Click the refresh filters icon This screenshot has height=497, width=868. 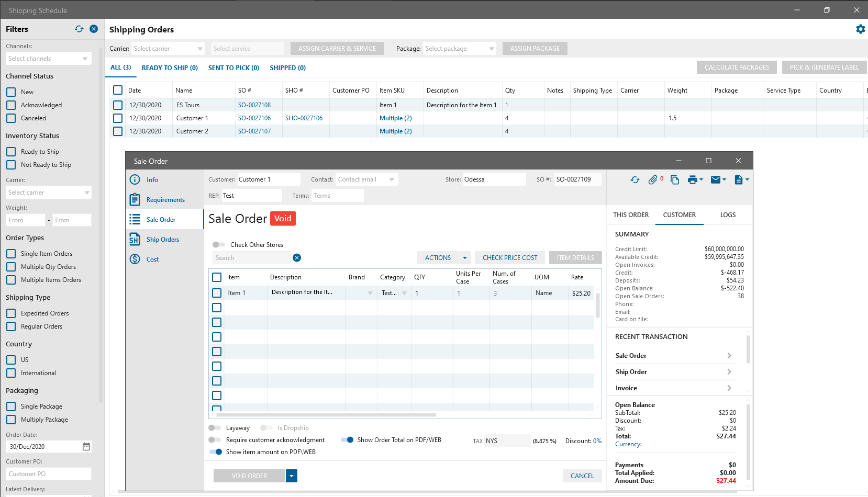pos(79,29)
